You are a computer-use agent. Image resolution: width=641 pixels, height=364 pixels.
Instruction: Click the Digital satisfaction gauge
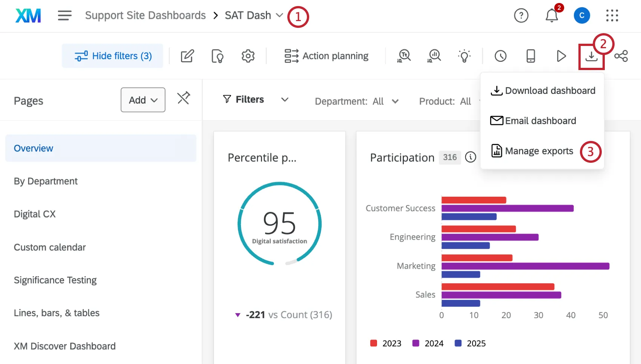pyautogui.click(x=279, y=225)
